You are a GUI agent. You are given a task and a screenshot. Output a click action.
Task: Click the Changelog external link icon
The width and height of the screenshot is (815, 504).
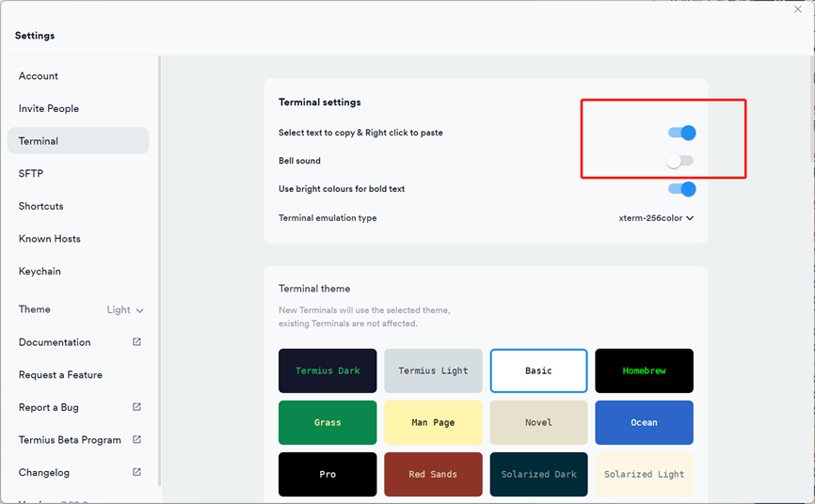pyautogui.click(x=136, y=472)
